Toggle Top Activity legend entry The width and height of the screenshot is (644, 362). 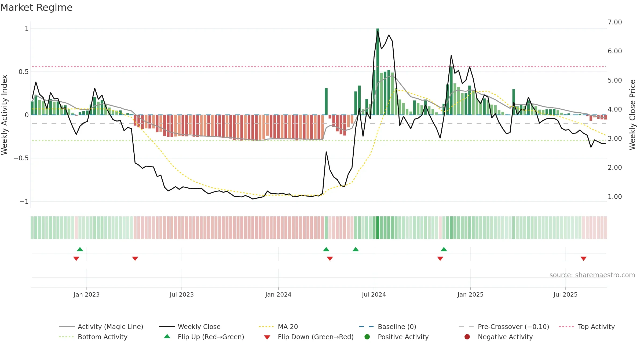tap(587, 327)
